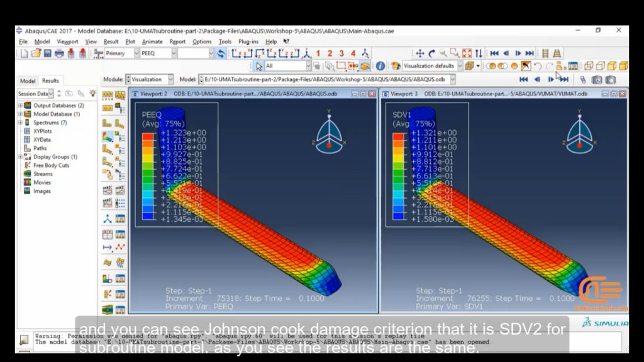Open the Plug-ins menu

(249, 40)
